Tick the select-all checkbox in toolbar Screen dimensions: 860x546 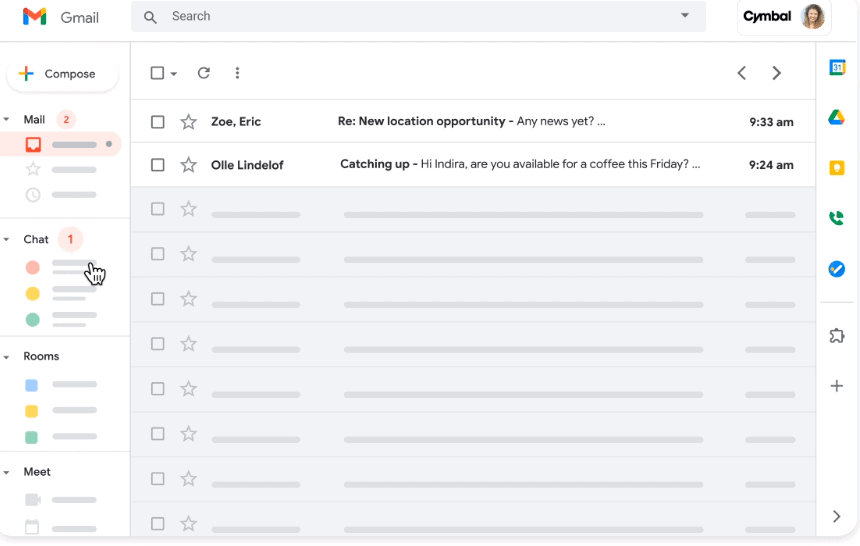157,73
